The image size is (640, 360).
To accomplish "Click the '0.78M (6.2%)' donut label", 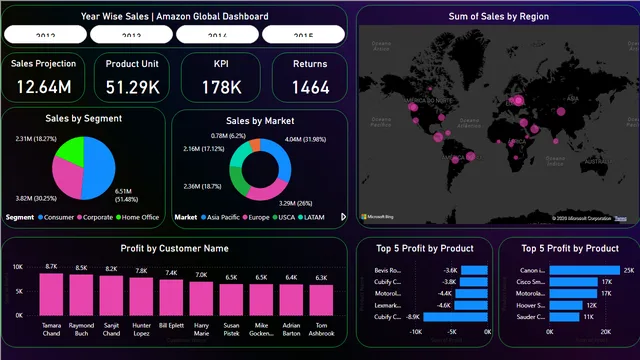I will point(228,136).
